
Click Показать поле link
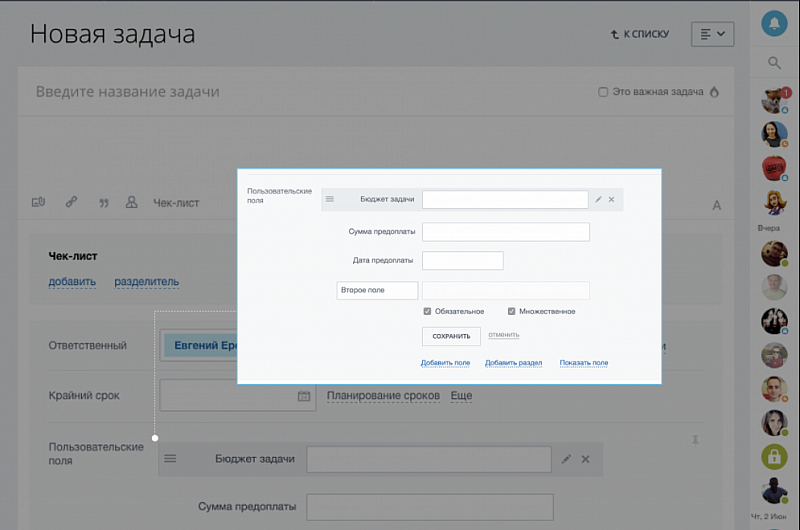click(584, 363)
